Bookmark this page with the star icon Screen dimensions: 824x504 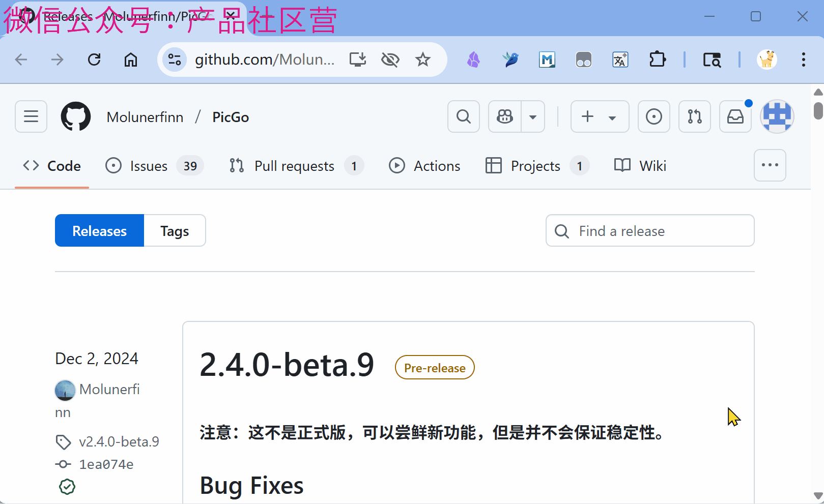(x=422, y=60)
